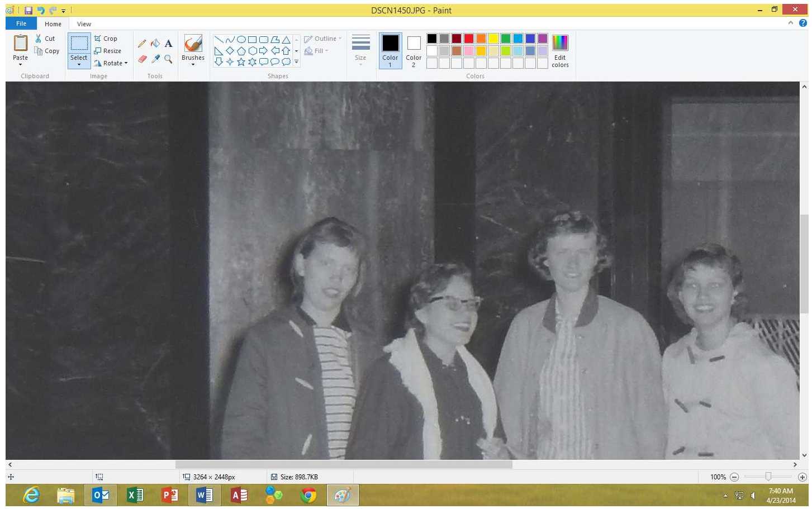812x509 pixels.
Task: Open Customize Quick Access Toolbar arrow
Action: click(x=64, y=11)
